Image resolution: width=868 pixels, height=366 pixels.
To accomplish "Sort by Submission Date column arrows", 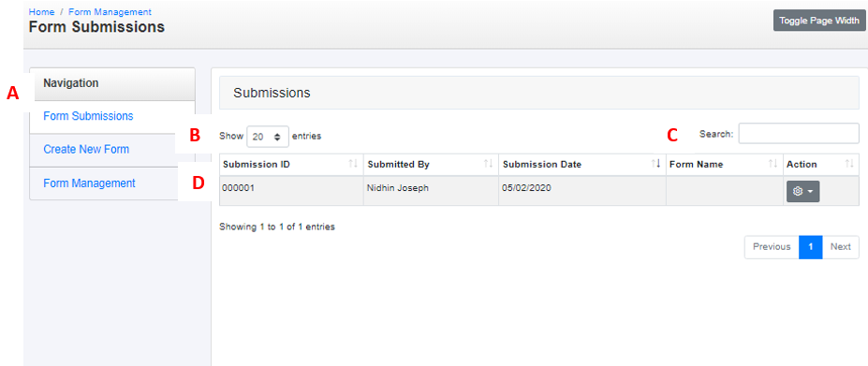I will click(x=656, y=164).
